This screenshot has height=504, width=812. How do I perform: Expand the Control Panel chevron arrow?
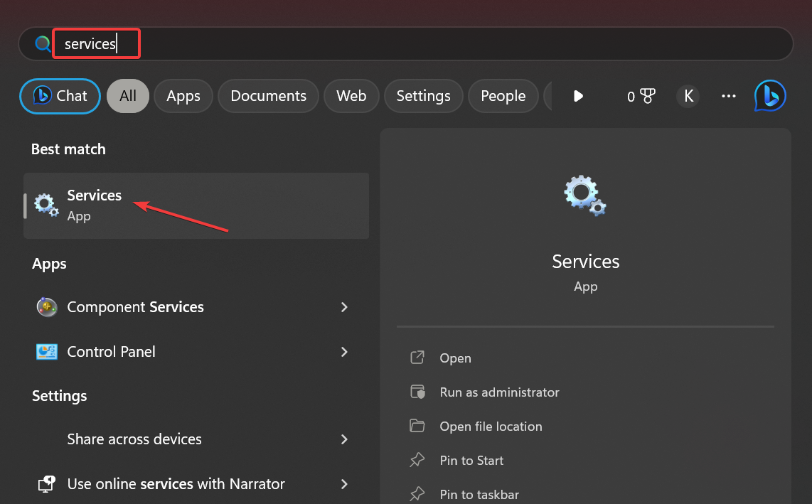344,352
